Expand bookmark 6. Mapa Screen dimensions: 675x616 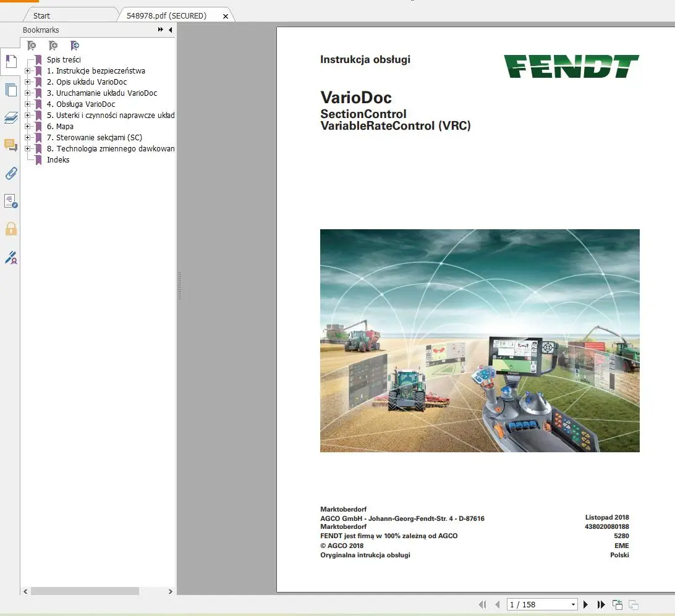coord(28,127)
